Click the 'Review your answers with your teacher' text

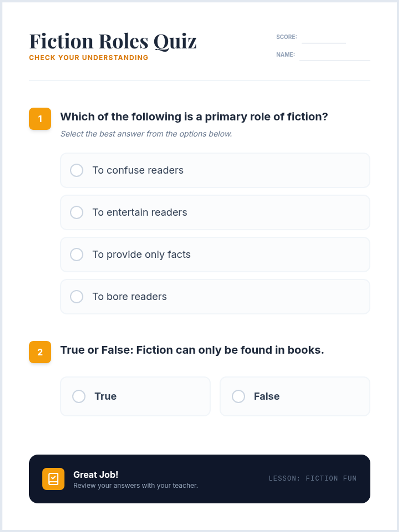136,485
